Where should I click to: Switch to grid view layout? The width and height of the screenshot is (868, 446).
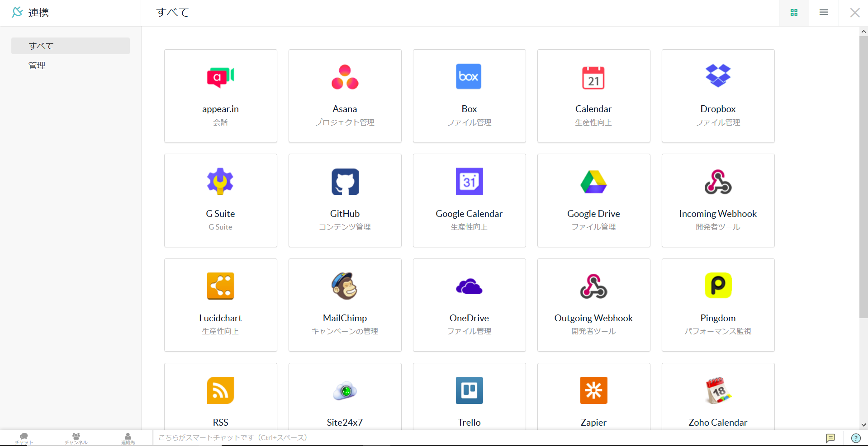click(x=794, y=13)
